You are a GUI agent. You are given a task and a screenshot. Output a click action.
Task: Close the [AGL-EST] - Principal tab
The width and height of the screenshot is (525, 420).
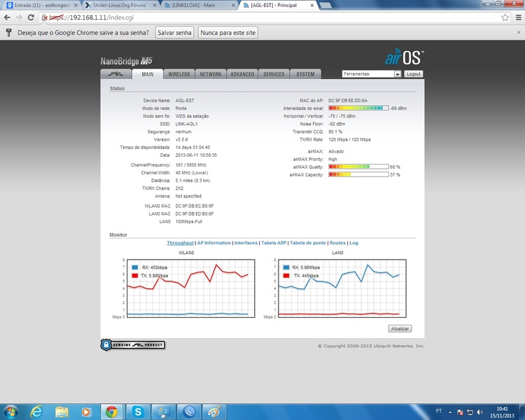pos(311,6)
